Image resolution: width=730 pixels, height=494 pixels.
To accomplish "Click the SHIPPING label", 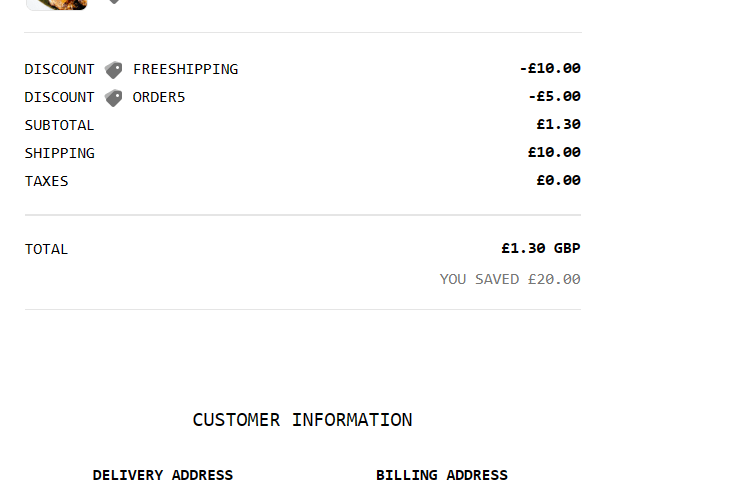I will pos(60,153).
